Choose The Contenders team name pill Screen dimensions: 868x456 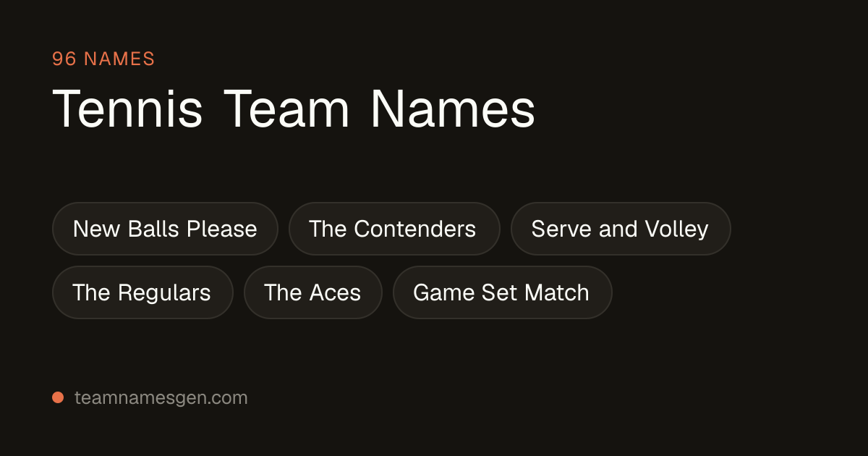pyautogui.click(x=394, y=229)
